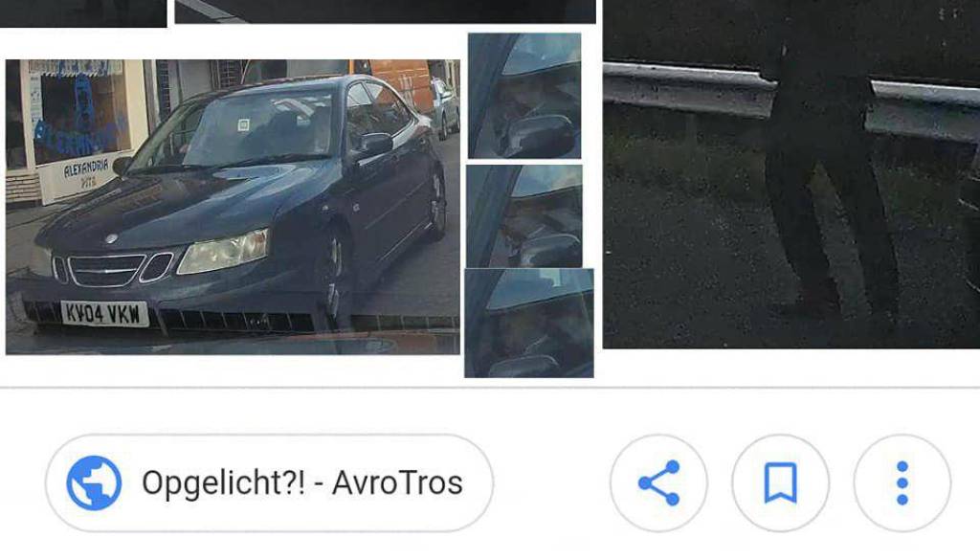The image size is (980, 560).
Task: Open the dark blue Saab car photo
Action: click(233, 207)
